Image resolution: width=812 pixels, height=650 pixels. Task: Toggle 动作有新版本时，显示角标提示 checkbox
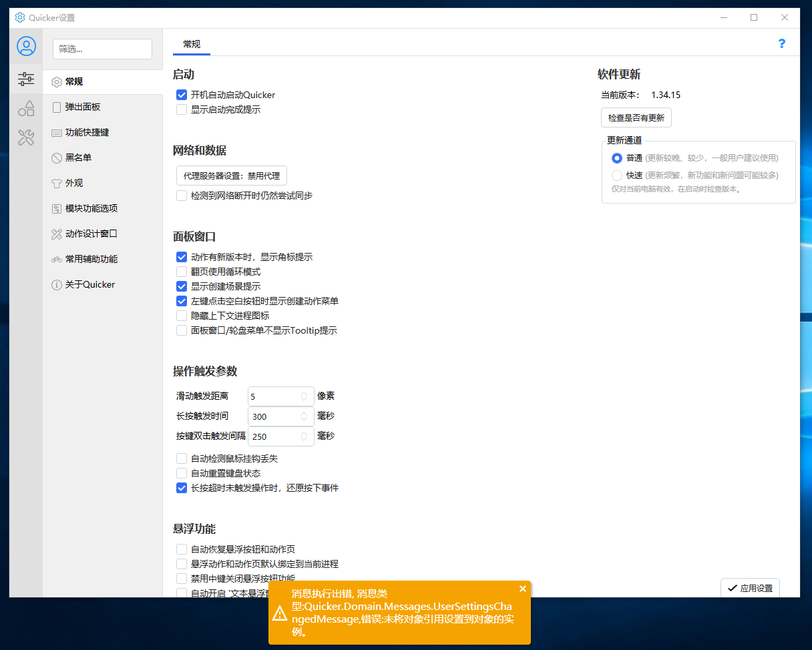click(x=182, y=257)
